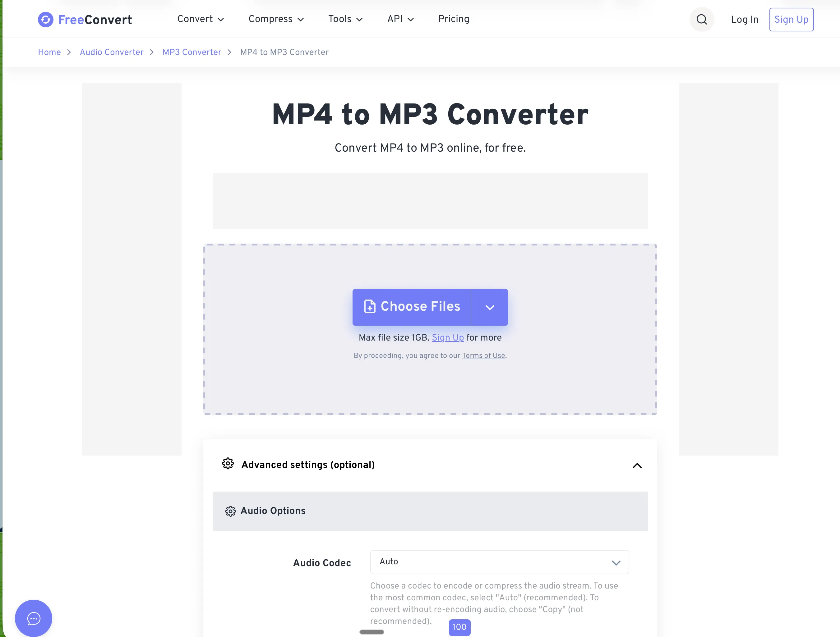
Task: Collapse the Advanced settings section
Action: pos(637,466)
